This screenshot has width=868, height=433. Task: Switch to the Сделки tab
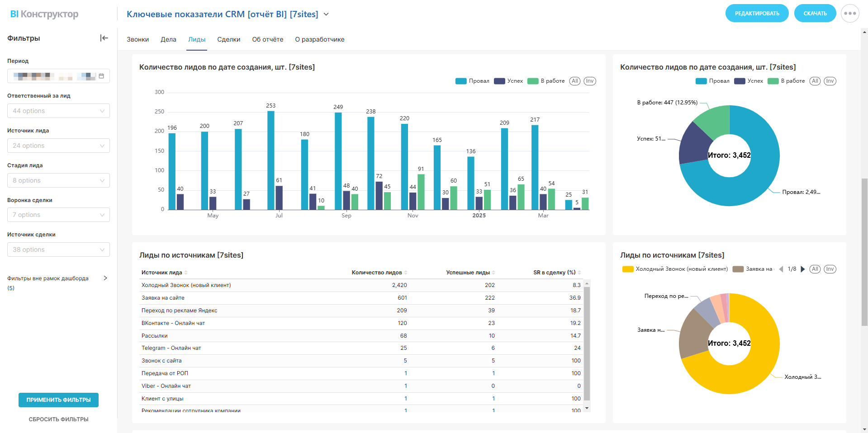tap(228, 39)
